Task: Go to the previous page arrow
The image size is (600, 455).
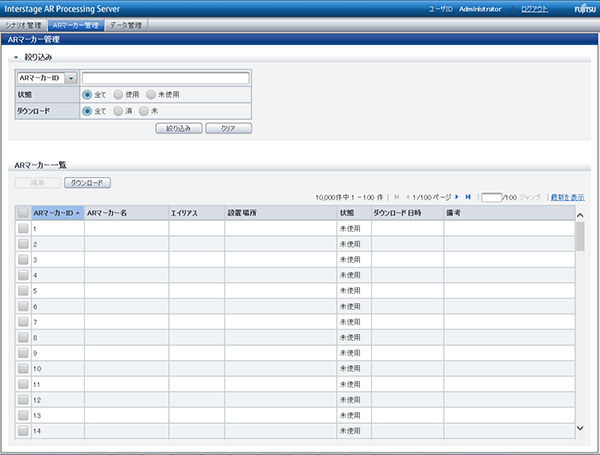Action: (x=409, y=197)
